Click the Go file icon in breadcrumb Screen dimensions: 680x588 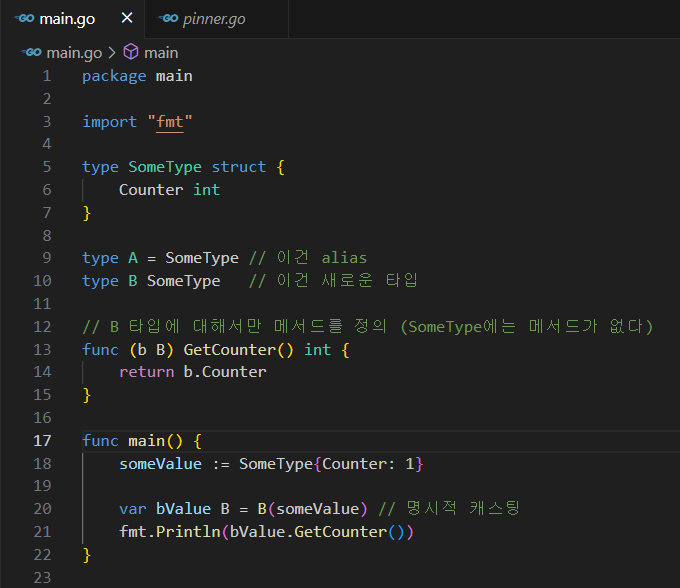click(x=32, y=52)
